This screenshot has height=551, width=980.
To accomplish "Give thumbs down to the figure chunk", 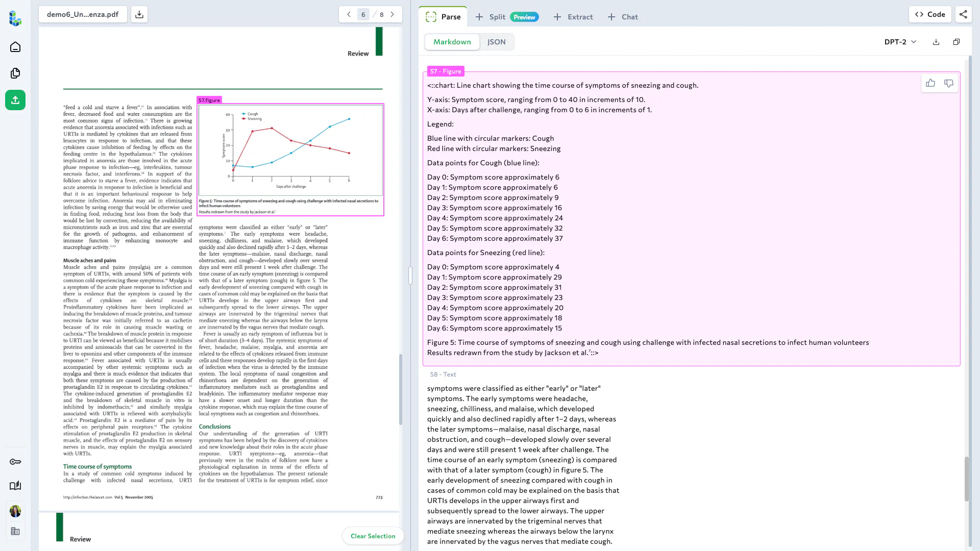I will (x=949, y=83).
